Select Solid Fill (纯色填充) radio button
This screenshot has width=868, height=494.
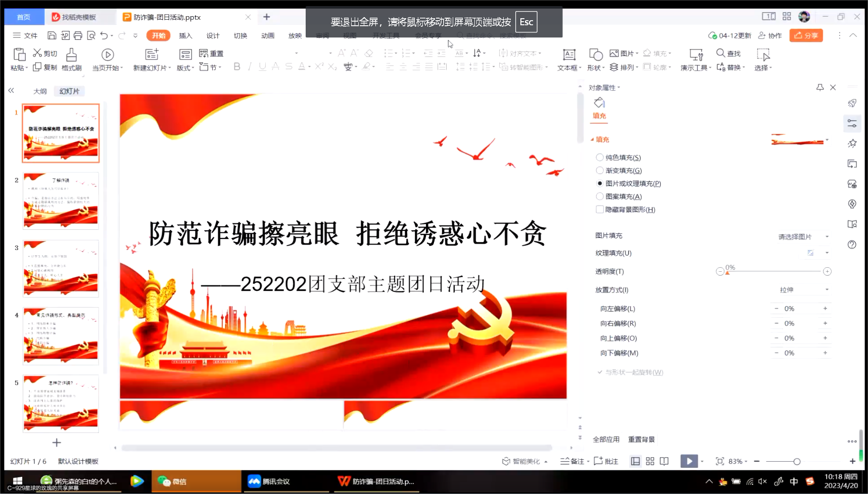[600, 158]
